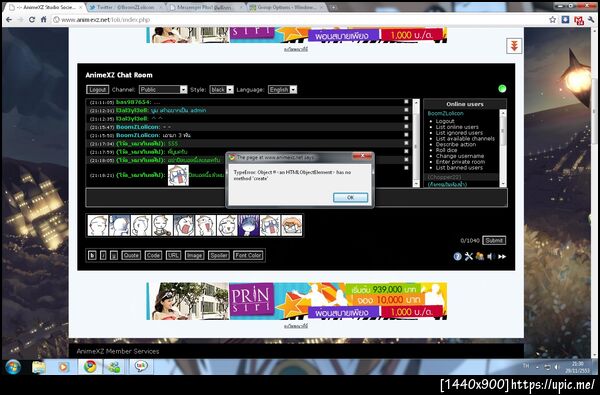Click system tray volume icon
Image resolution: width=600 pixels, height=395 pixels.
557,367
